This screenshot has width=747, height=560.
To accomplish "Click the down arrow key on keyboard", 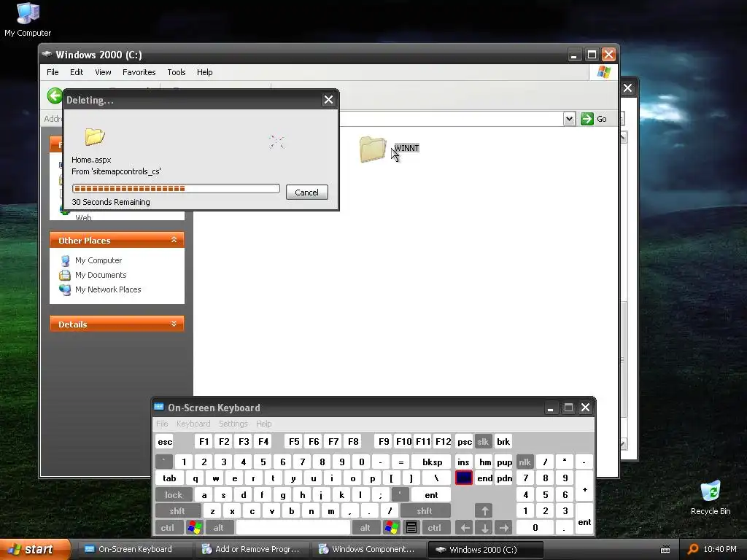I will coord(484,528).
